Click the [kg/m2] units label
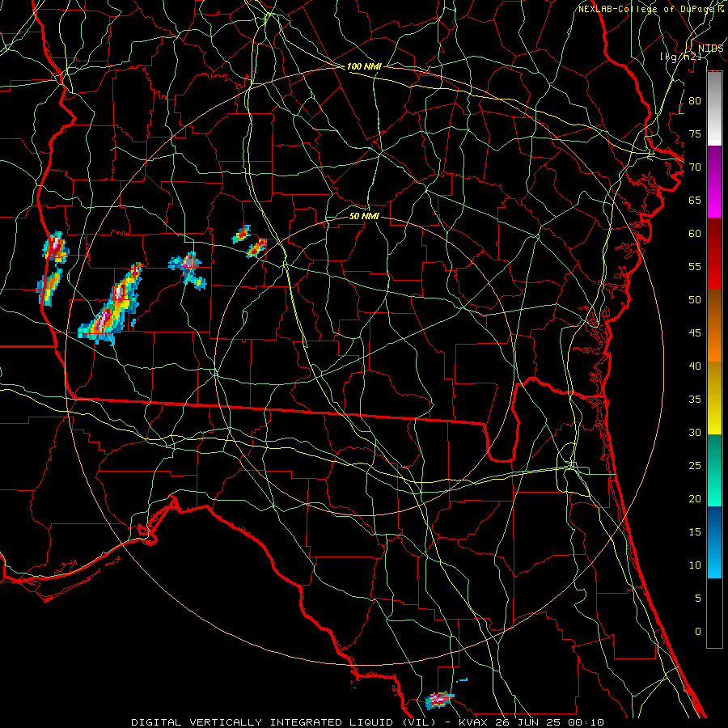The height and width of the screenshot is (728, 728). 680,57
